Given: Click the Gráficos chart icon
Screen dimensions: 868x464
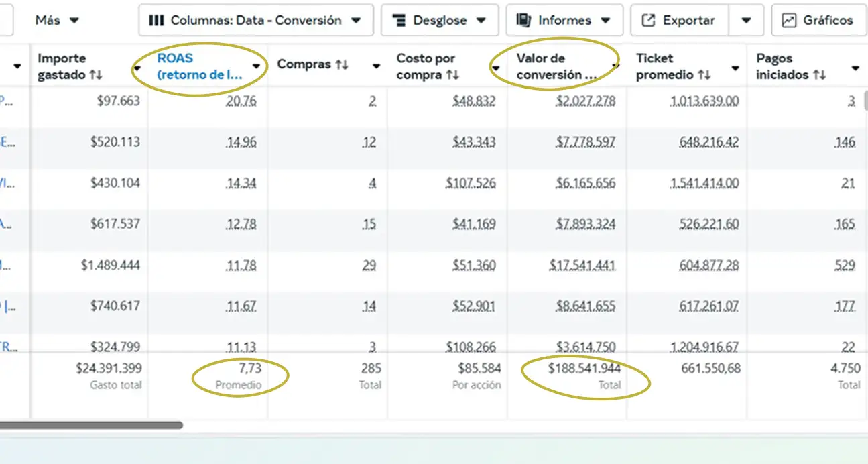Looking at the screenshot, I should click(x=790, y=20).
